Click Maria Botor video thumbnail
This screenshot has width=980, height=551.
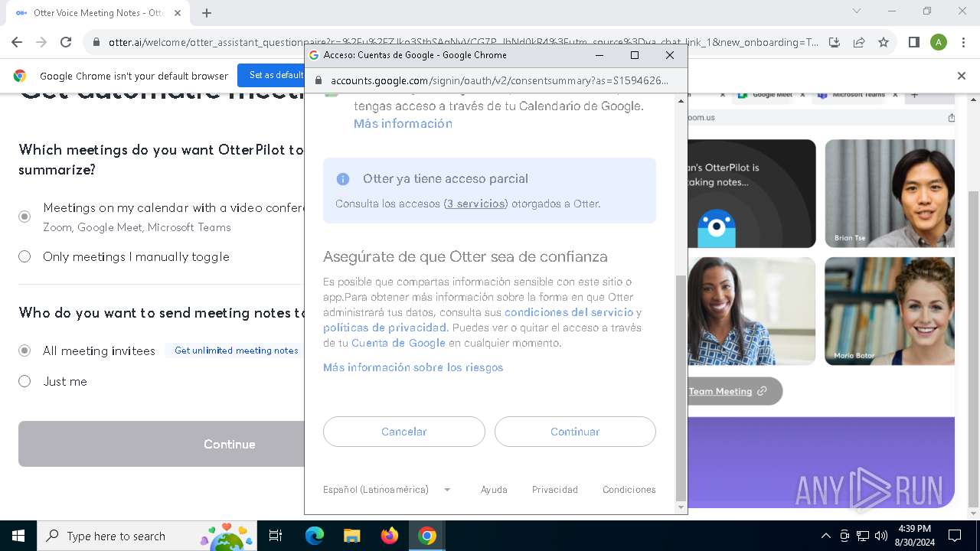point(890,311)
